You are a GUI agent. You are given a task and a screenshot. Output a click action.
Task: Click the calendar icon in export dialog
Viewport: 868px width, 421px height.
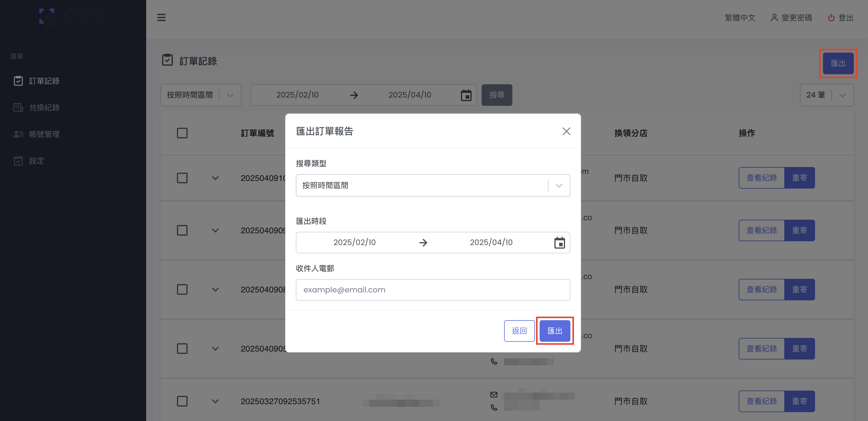pos(559,242)
